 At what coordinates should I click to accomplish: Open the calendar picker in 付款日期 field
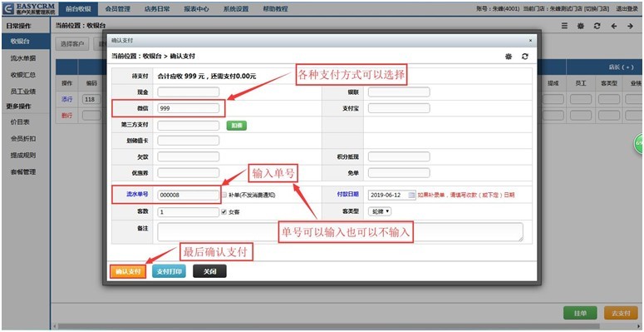(411, 196)
